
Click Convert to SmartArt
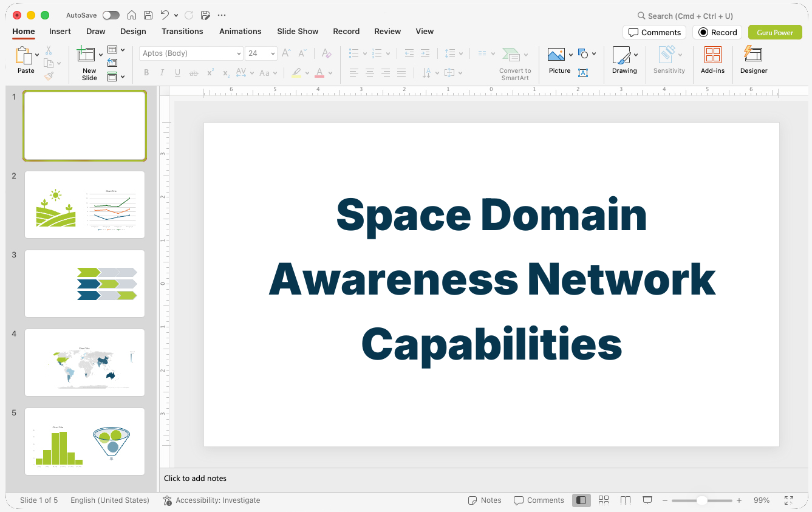pos(515,64)
